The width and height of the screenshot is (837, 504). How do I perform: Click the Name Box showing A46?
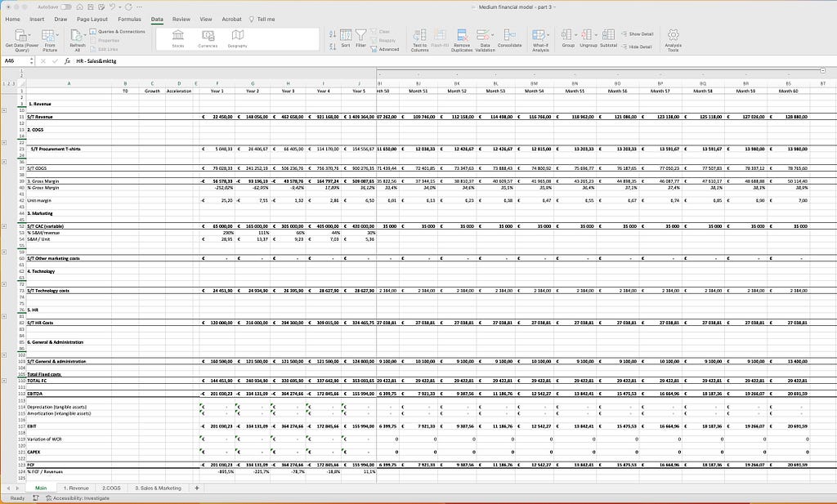pyautogui.click(x=16, y=61)
